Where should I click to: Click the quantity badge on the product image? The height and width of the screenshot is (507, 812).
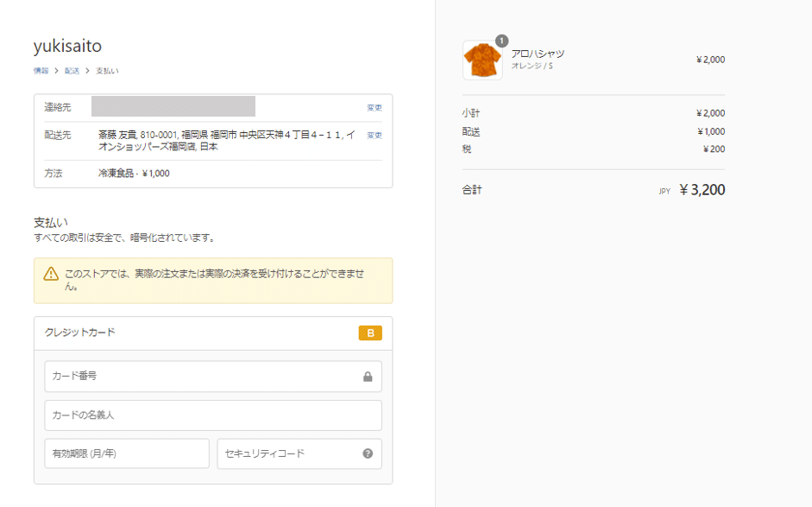pos(500,40)
